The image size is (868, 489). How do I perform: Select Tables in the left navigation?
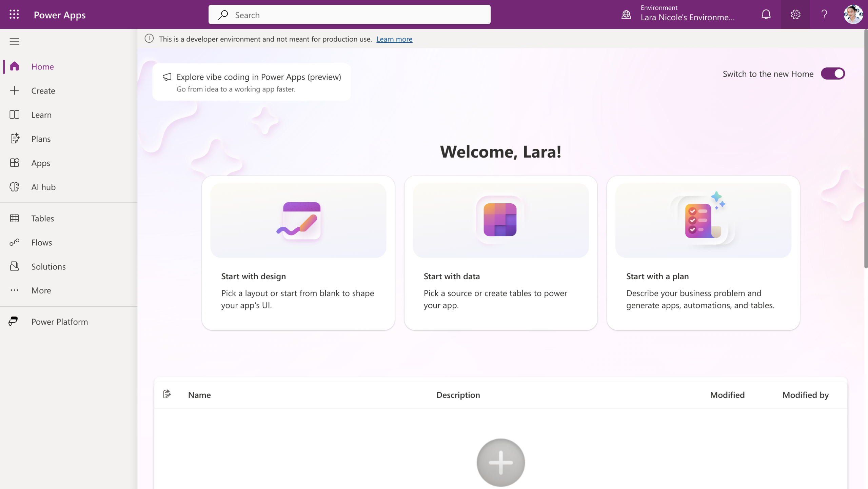[42, 218]
